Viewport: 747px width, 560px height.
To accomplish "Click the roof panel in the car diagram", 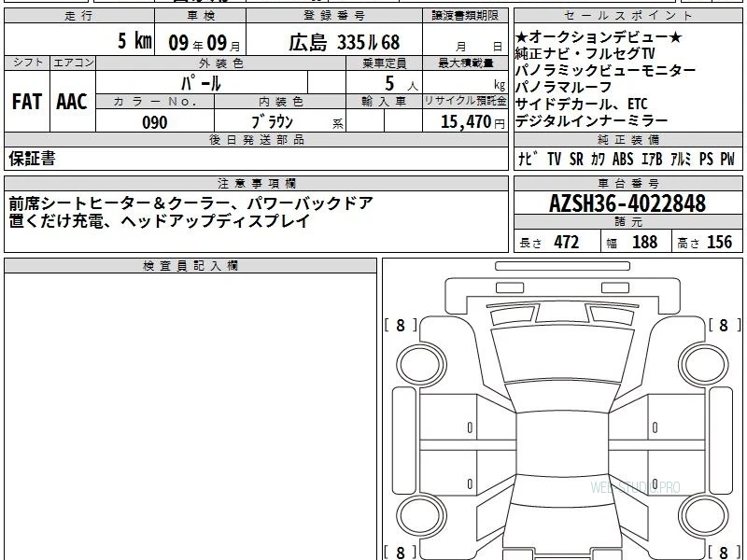I will pyautogui.click(x=562, y=442).
